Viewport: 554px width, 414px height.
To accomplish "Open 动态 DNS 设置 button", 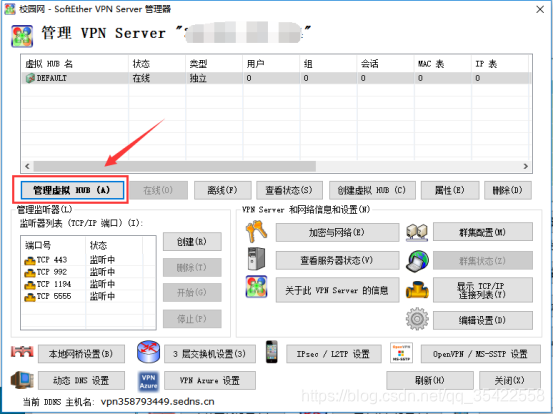I will click(81, 380).
